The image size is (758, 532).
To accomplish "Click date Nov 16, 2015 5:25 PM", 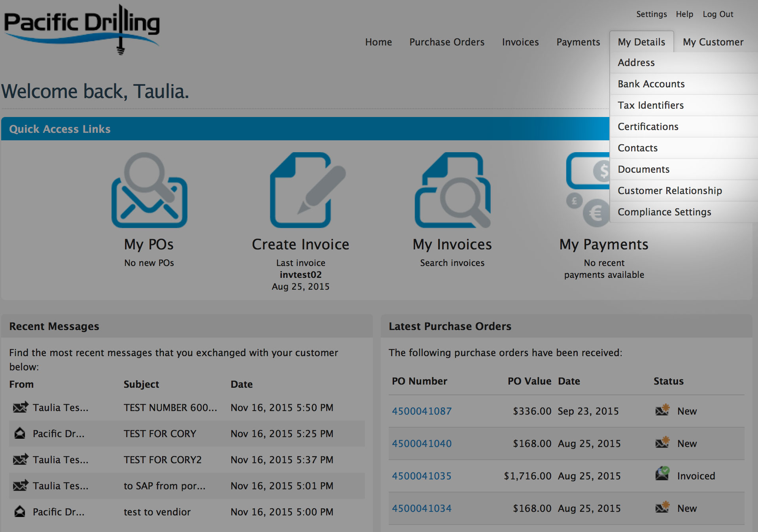I will (282, 434).
